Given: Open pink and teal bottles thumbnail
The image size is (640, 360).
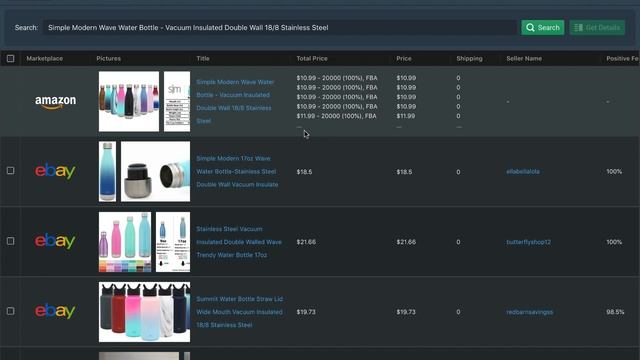Looking at the screenshot, I should point(125,242).
